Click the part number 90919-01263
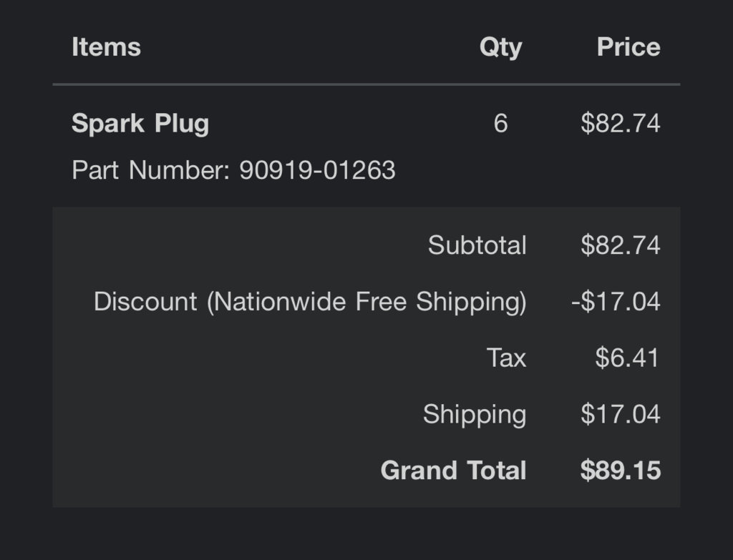 coord(317,170)
